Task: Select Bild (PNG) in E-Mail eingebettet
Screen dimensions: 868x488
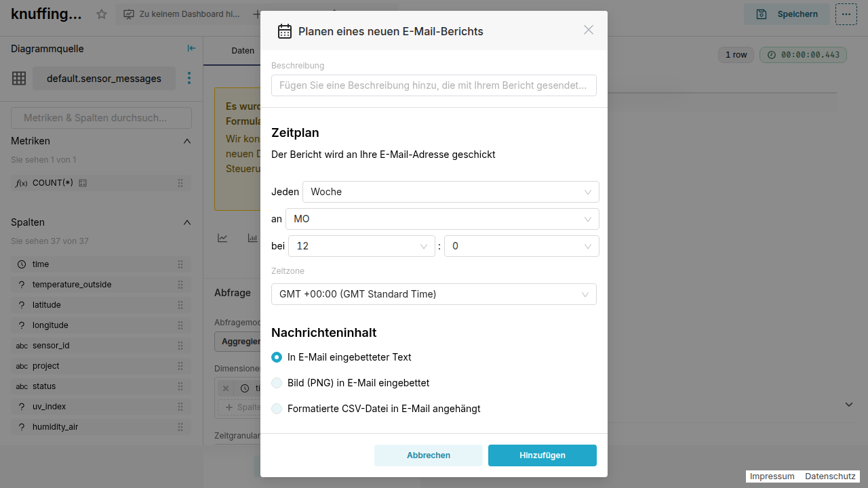Action: coord(277,383)
